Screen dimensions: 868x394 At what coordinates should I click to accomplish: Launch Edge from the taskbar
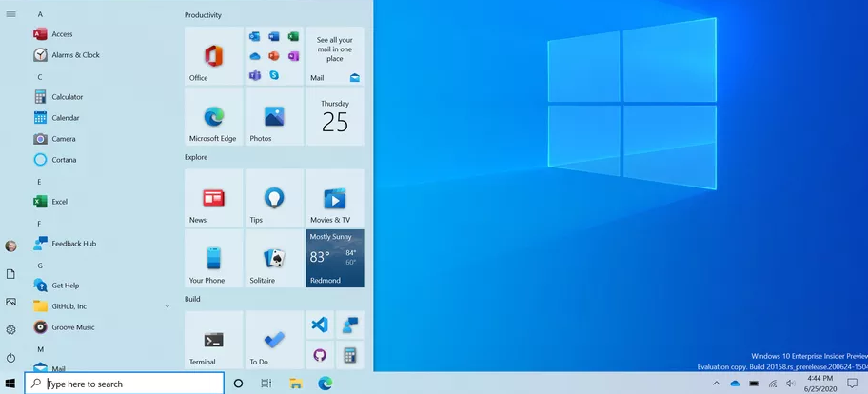[x=325, y=383]
